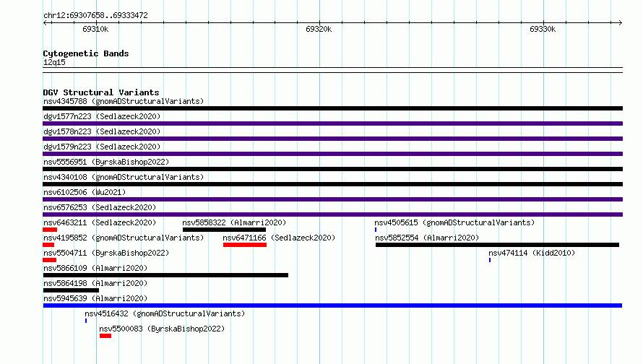643x364 pixels.
Task: Click the small blue marker under nsv4505615
Action: pos(376,230)
